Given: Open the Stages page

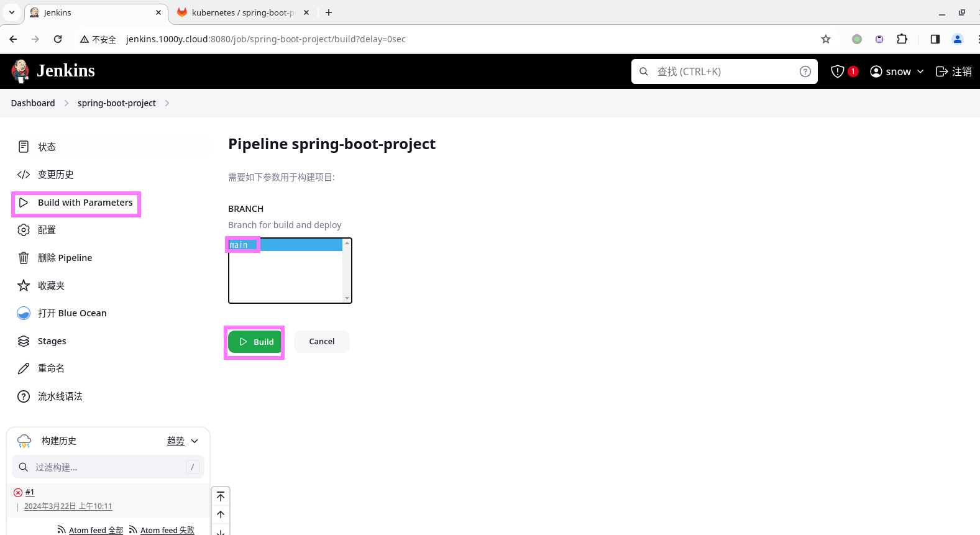Looking at the screenshot, I should (x=42, y=341).
